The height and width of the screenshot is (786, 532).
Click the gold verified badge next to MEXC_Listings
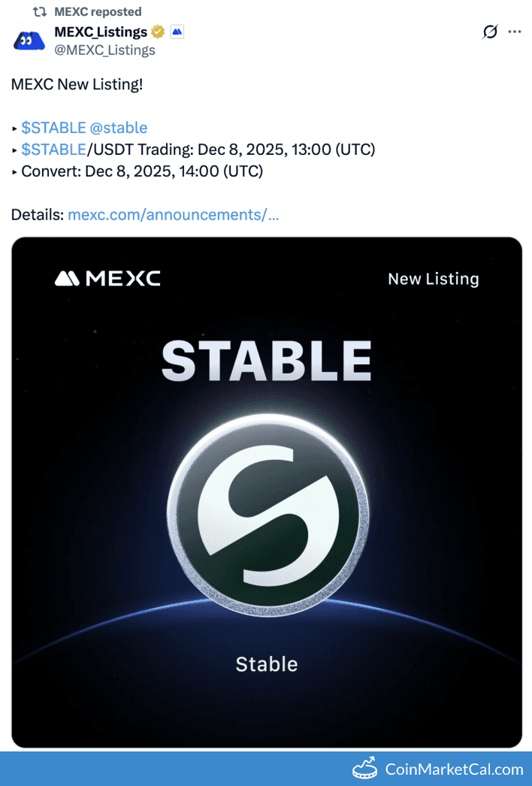click(157, 32)
